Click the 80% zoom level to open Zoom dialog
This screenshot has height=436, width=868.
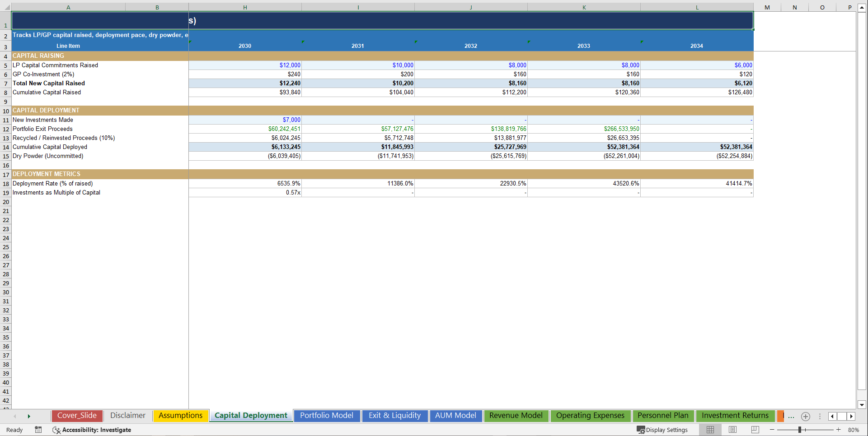click(x=854, y=430)
